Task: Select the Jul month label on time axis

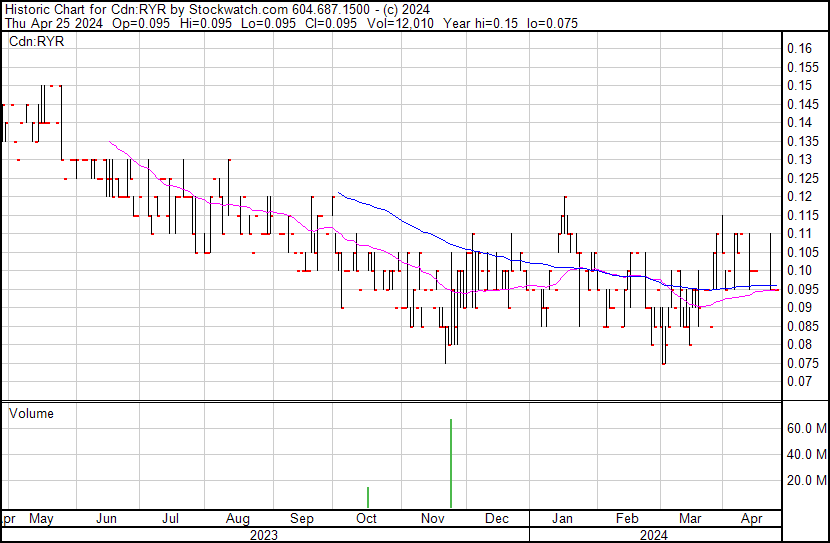Action: pos(170,519)
